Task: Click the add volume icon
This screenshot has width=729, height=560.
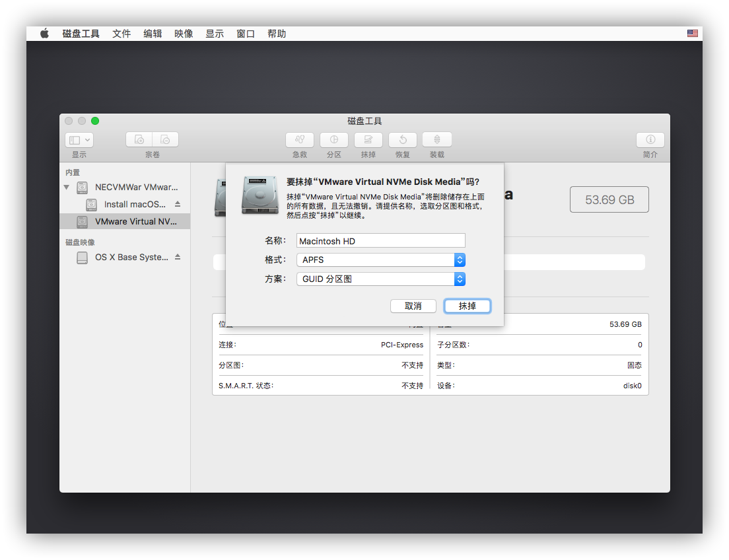Action: point(139,139)
